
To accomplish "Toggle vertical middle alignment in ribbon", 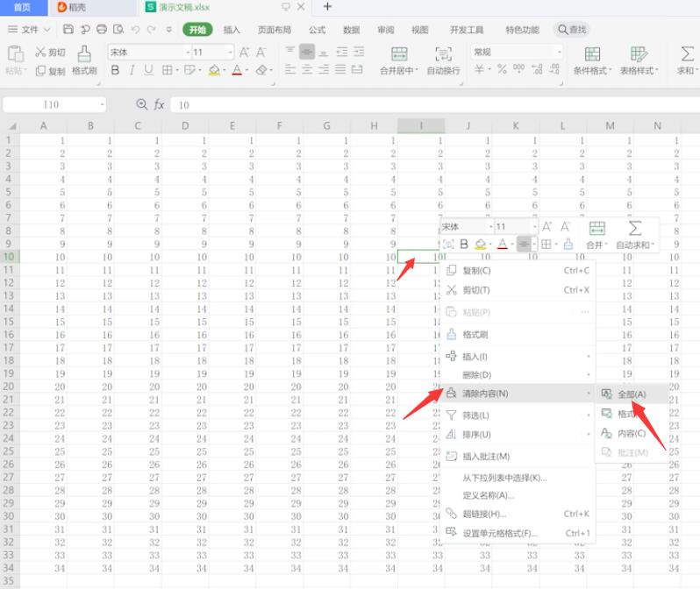I will [307, 52].
